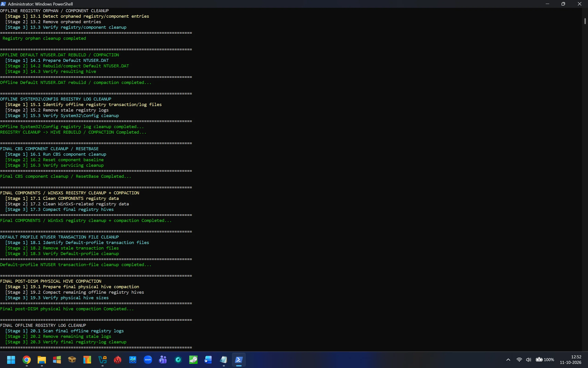Click '18.2 Remove stale transaction files' line

[x=62, y=248]
